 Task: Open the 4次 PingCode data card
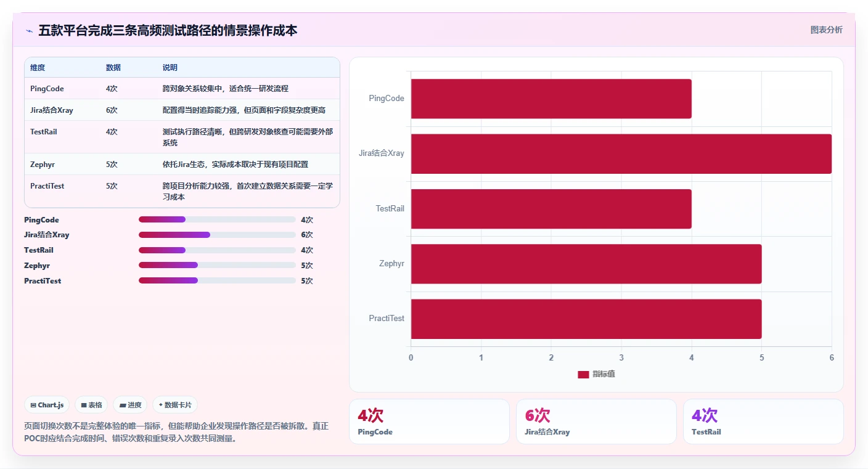click(429, 422)
